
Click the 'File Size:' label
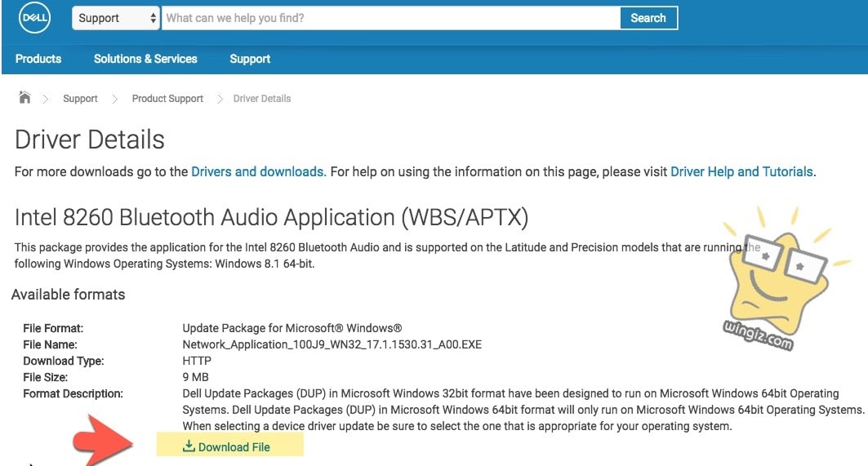pyautogui.click(x=46, y=377)
